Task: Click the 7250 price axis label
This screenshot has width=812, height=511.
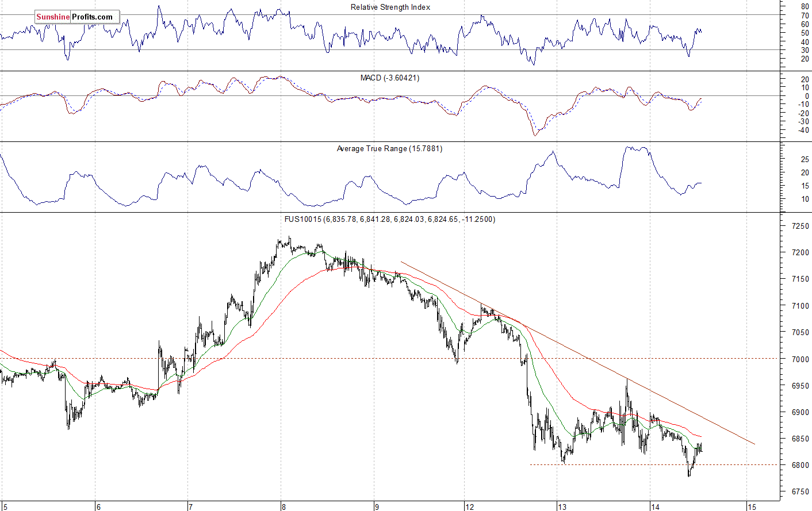Action: click(800, 226)
